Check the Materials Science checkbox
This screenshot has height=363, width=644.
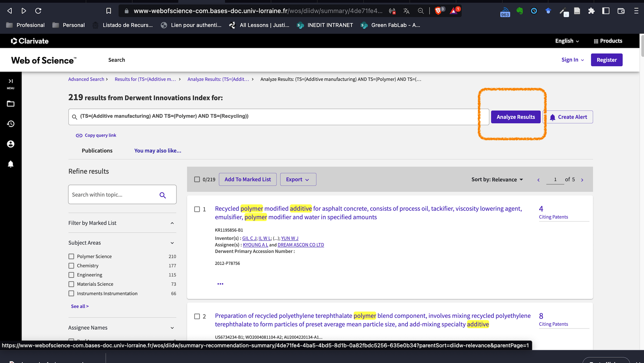[71, 284]
